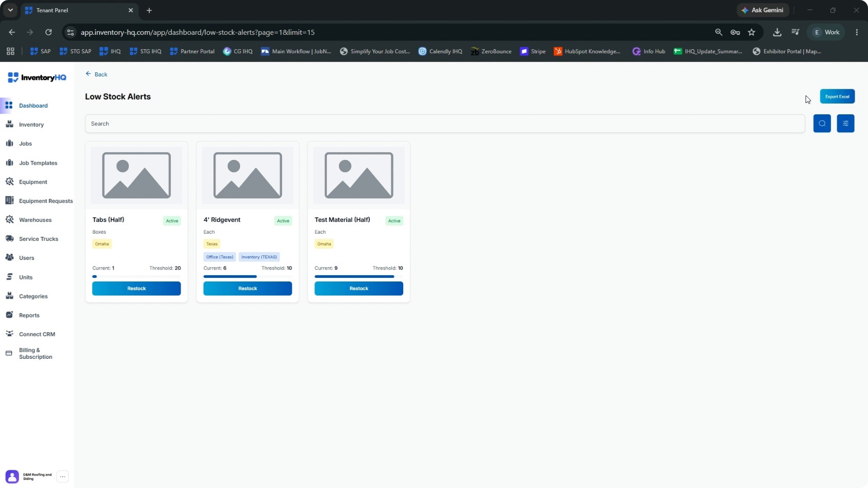Image resolution: width=868 pixels, height=488 pixels.
Task: Click the blue search magnifier button
Action: pos(822,124)
